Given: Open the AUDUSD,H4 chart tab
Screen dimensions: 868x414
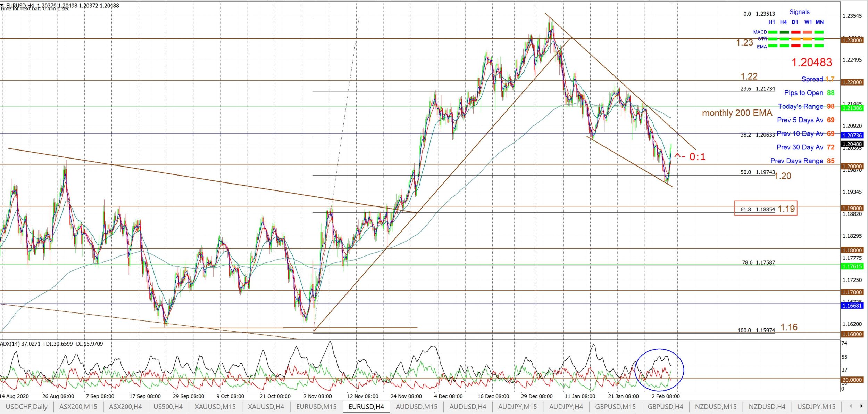Looking at the screenshot, I should point(468,406).
